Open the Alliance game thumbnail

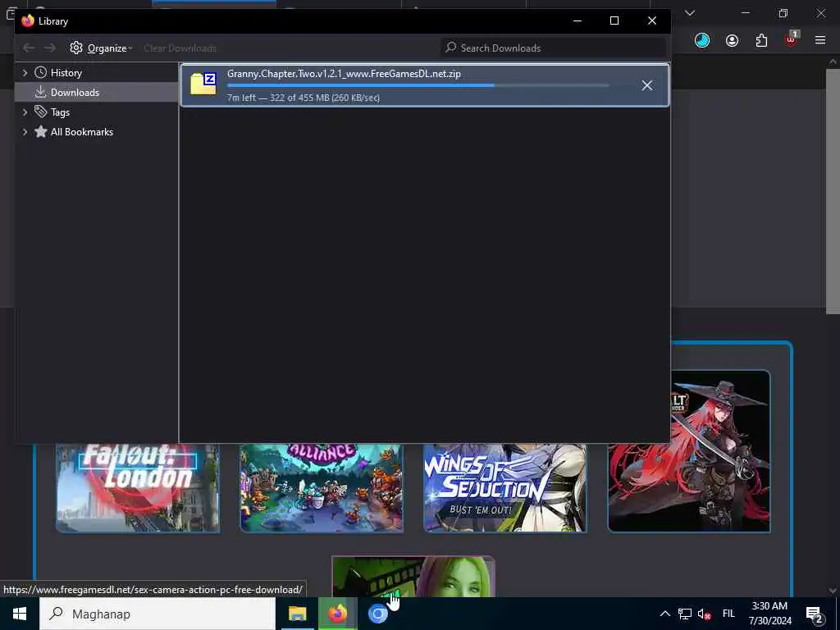tap(322, 487)
